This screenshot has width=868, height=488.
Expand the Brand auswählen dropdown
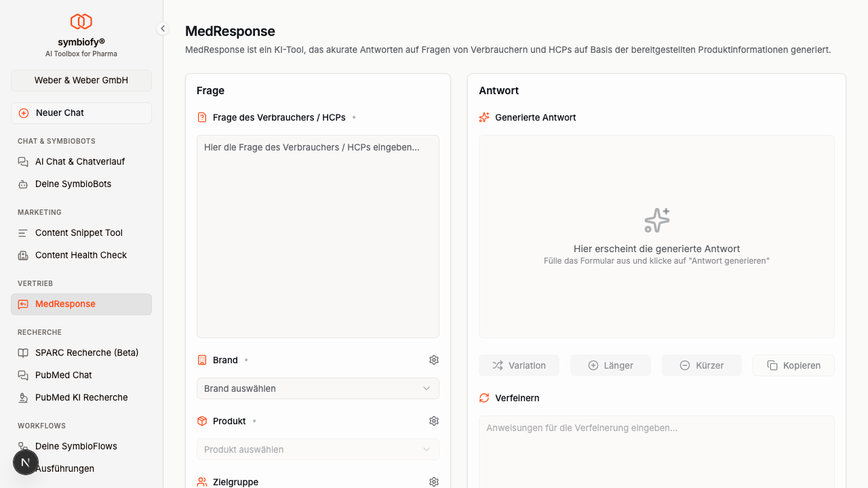(317, 388)
